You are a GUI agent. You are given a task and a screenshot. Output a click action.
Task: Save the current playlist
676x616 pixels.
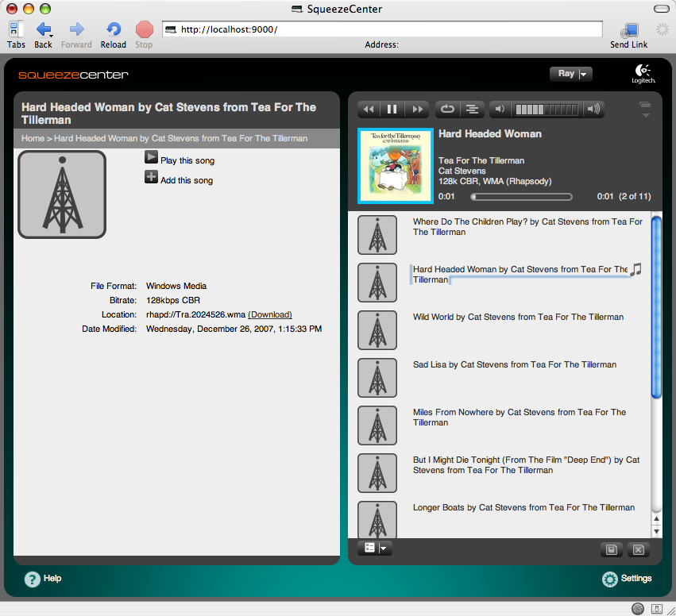612,549
